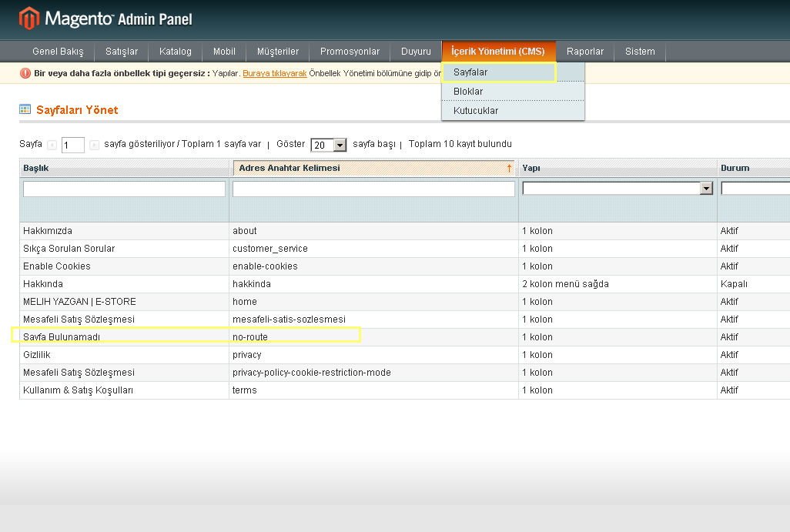Open the Müşteriler menu
790x532 pixels.
[278, 52]
